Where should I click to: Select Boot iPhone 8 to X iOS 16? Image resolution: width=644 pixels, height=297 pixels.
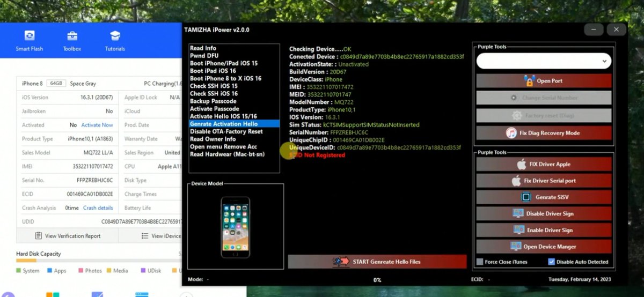point(234,78)
